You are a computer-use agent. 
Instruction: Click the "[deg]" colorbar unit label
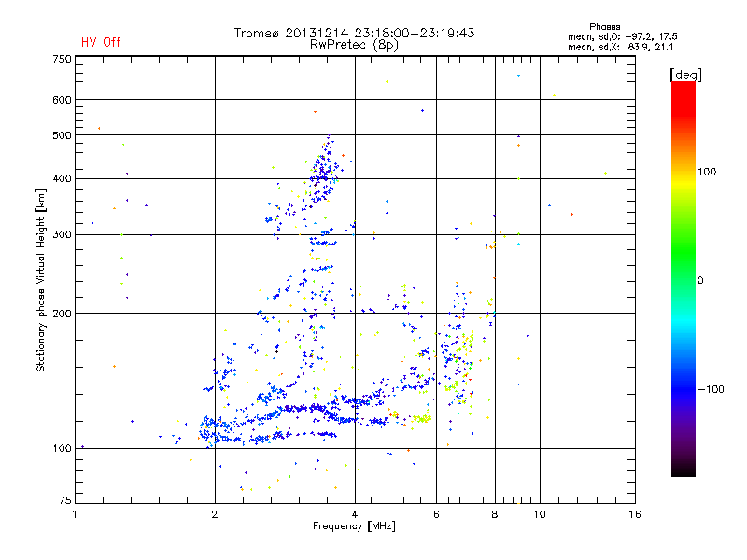pos(685,75)
